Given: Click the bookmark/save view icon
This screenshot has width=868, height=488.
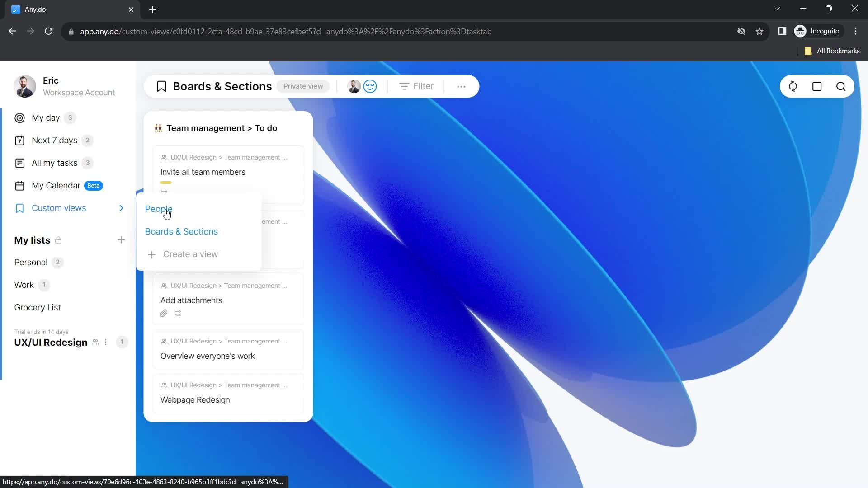Looking at the screenshot, I should point(161,86).
